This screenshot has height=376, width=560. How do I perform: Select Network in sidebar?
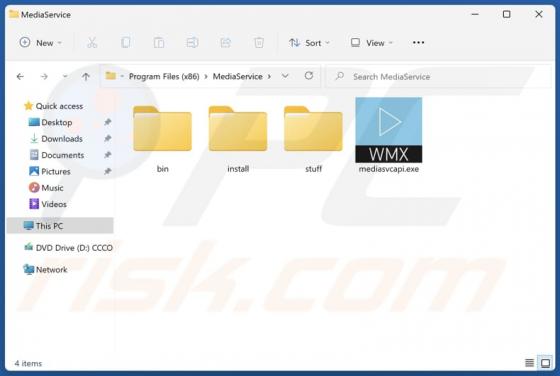(45, 270)
